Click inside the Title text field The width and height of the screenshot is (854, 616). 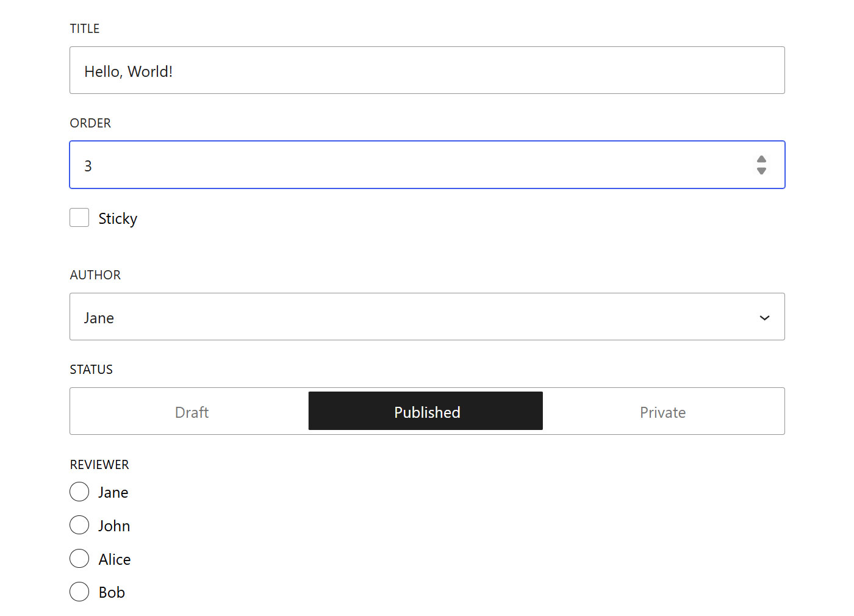point(427,70)
